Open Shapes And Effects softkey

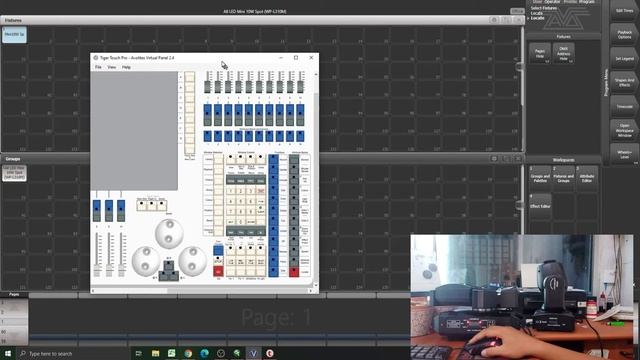pyautogui.click(x=624, y=82)
